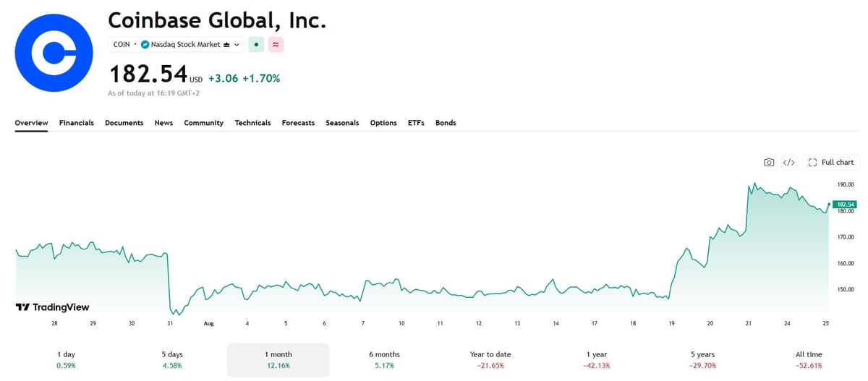Select the 6 months range
The height and width of the screenshot is (381, 868).
click(x=384, y=359)
